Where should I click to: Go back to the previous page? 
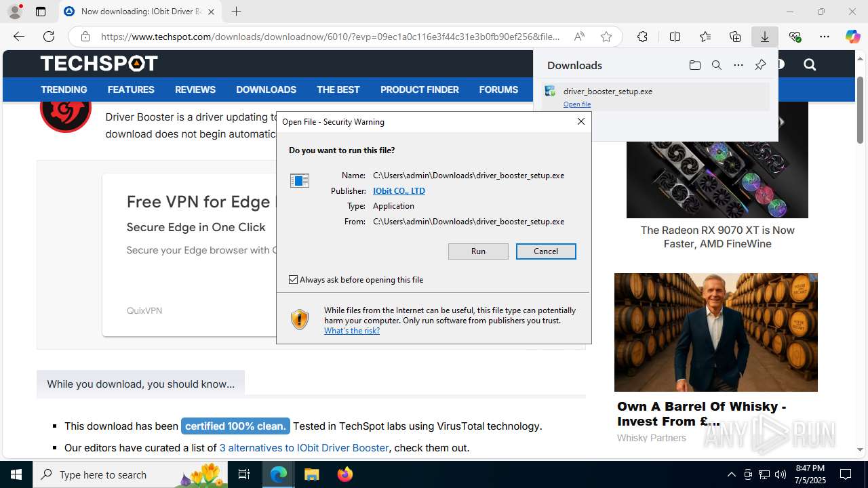19,37
